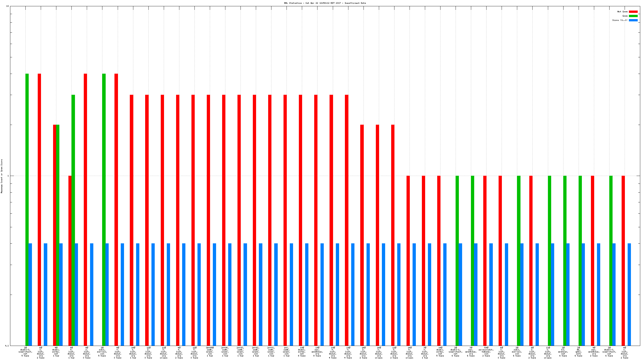Screen dimensions: 644x362
Task: Click the red Not Spam legend swatch
Action: (x=633, y=12)
